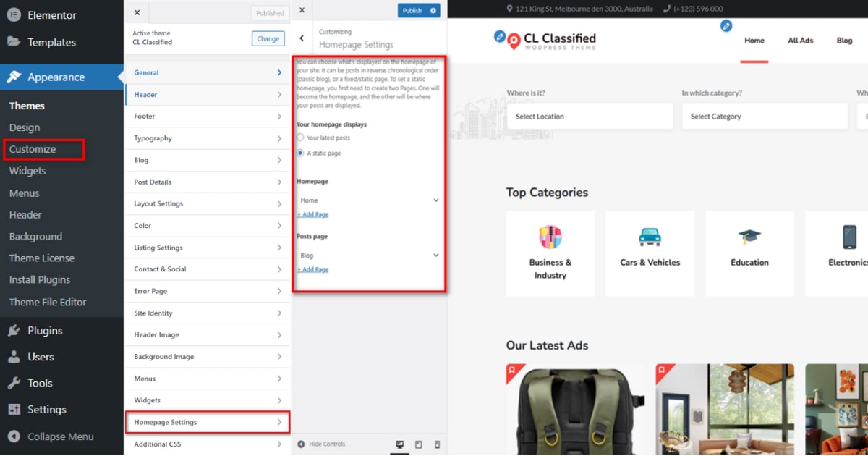Close the Homepage Settings panel X
Screen dimensions: 868x456
point(302,10)
